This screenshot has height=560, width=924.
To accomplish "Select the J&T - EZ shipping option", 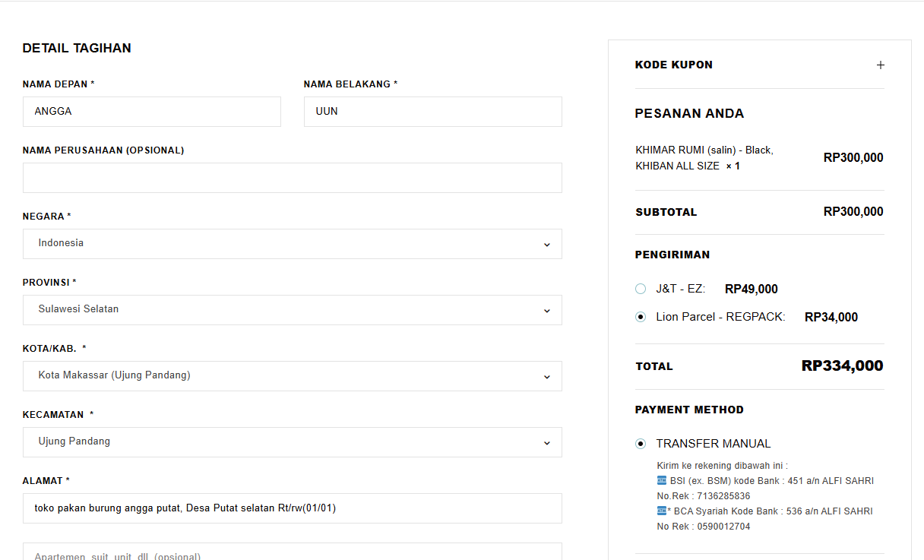I will point(641,289).
